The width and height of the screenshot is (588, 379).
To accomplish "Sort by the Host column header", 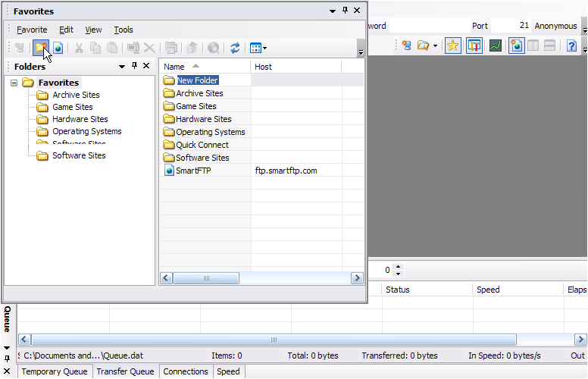I will pyautogui.click(x=296, y=67).
